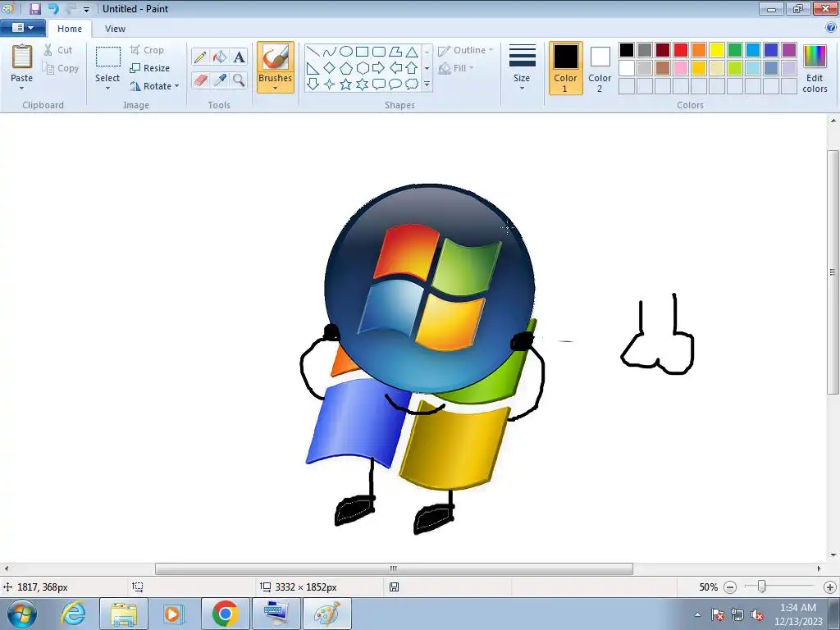Image resolution: width=840 pixels, height=630 pixels.
Task: Choose the Four-point star shape
Action: point(330,84)
